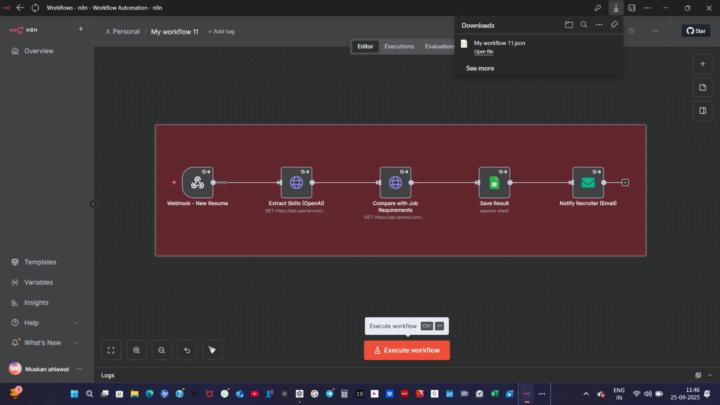Screen dimensions: 720x405
Task: Click the browser Downloads toolbar icon
Action: point(616,8)
